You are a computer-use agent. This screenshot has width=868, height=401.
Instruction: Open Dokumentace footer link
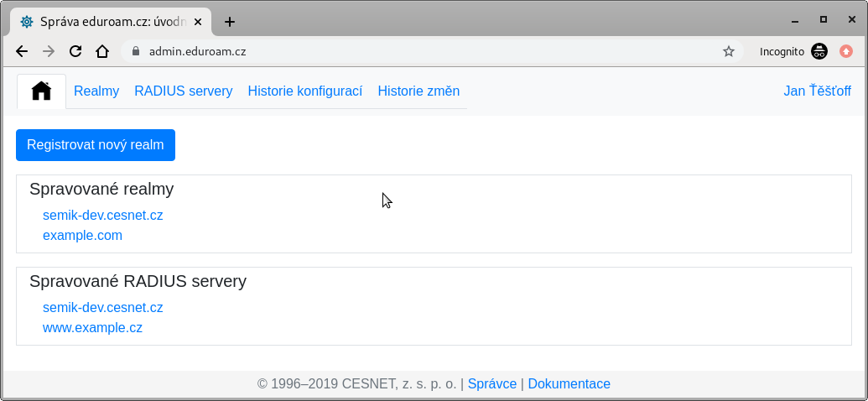[569, 384]
